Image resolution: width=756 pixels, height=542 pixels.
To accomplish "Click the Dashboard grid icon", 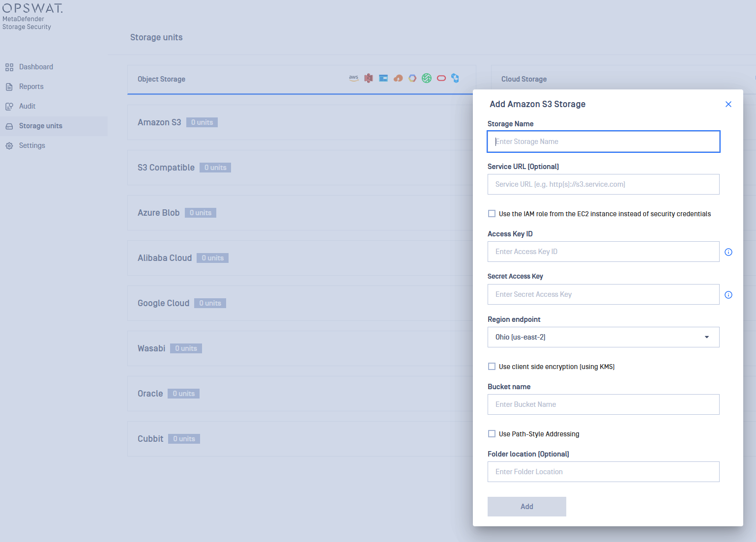I will 9,67.
